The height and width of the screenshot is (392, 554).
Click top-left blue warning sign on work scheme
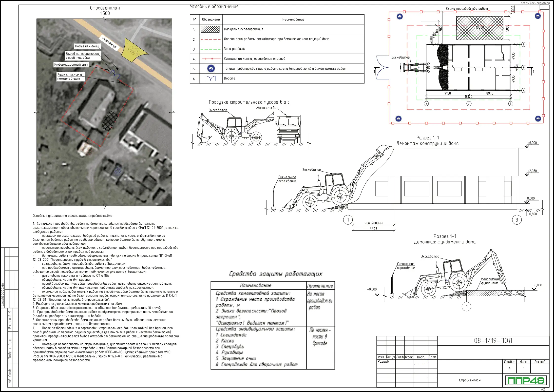coord(400,17)
